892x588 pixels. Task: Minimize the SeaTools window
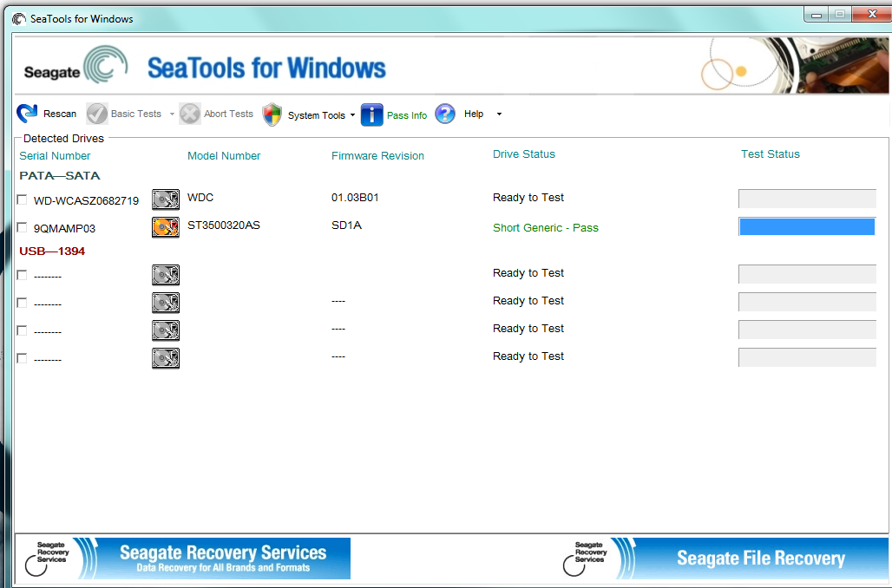pyautogui.click(x=817, y=15)
